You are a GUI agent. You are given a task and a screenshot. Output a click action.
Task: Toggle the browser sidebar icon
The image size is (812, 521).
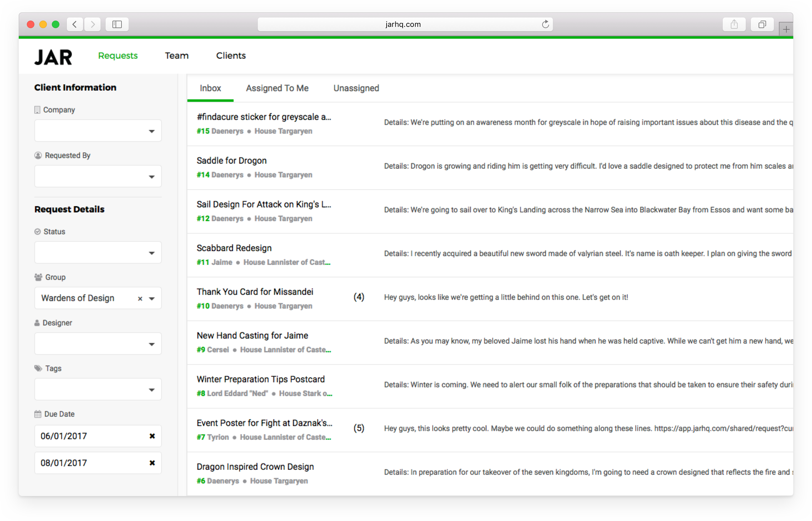point(117,24)
